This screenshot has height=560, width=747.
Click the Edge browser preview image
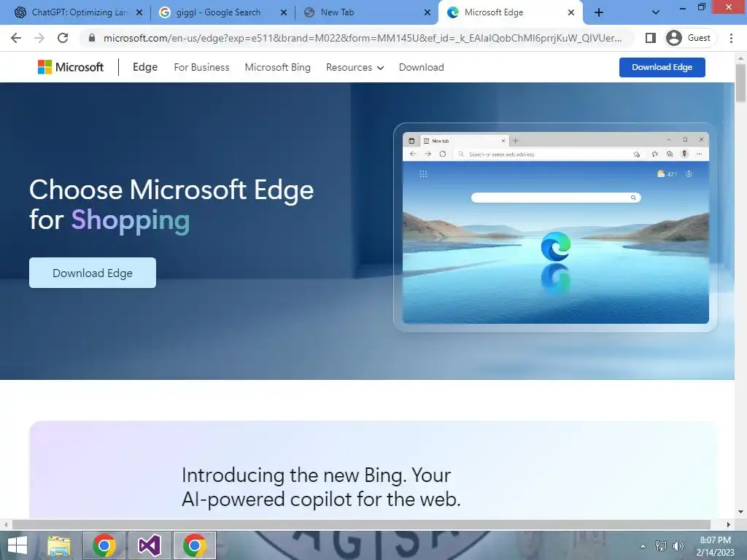[x=555, y=227]
